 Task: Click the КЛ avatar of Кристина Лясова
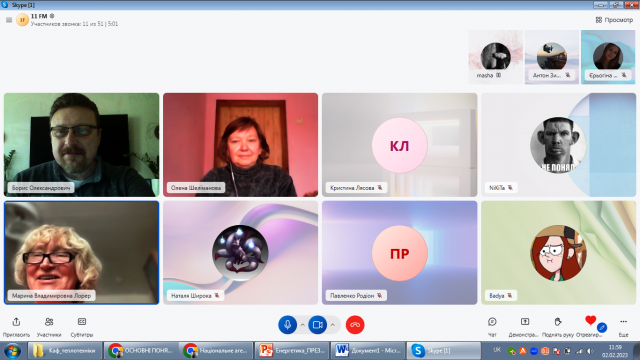(x=400, y=145)
